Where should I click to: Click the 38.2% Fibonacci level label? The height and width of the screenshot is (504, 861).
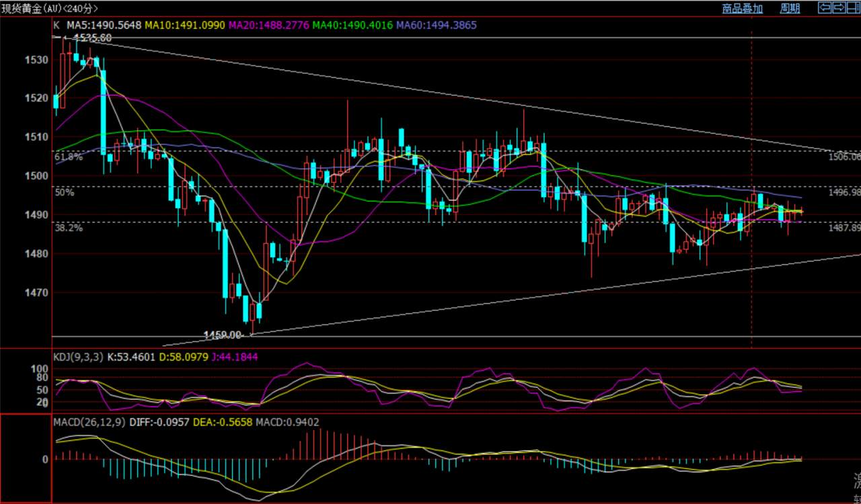click(x=69, y=228)
